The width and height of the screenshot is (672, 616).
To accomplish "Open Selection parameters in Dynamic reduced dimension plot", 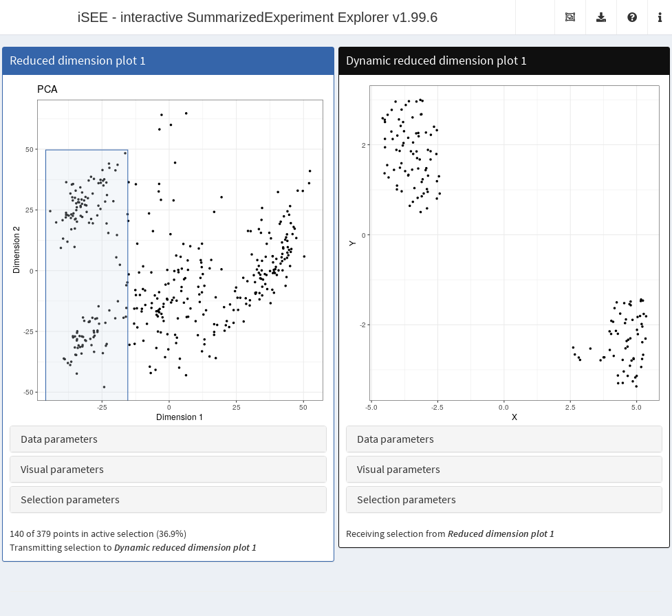I will click(x=503, y=500).
